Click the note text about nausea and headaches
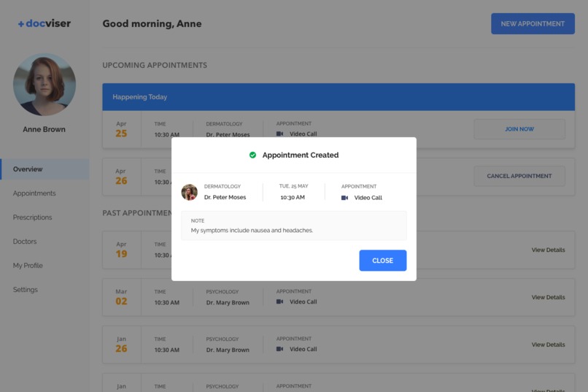This screenshot has height=392, width=588. click(252, 231)
